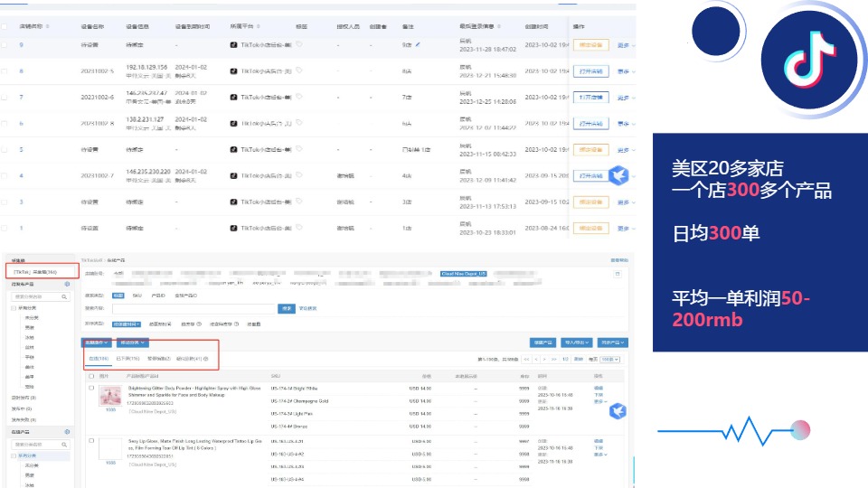The height and width of the screenshot is (488, 868).
Task: Click the magnifier icon in the upper sidebar search
Action: coord(64,297)
